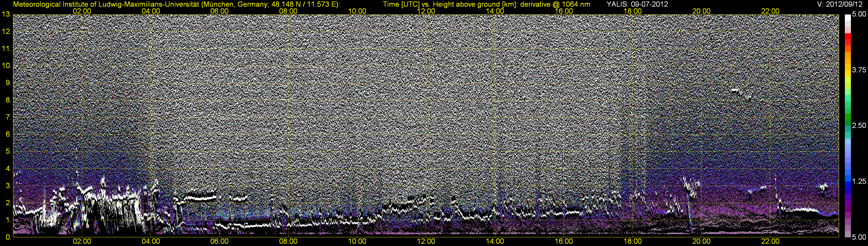Image resolution: width=868 pixels, height=246 pixels.
Task: Select the red segment of the color scale
Action: click(847, 37)
